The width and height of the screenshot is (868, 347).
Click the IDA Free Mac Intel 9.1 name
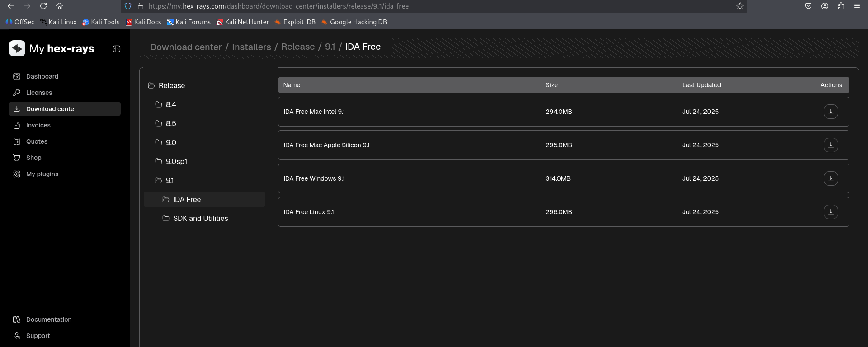point(314,112)
